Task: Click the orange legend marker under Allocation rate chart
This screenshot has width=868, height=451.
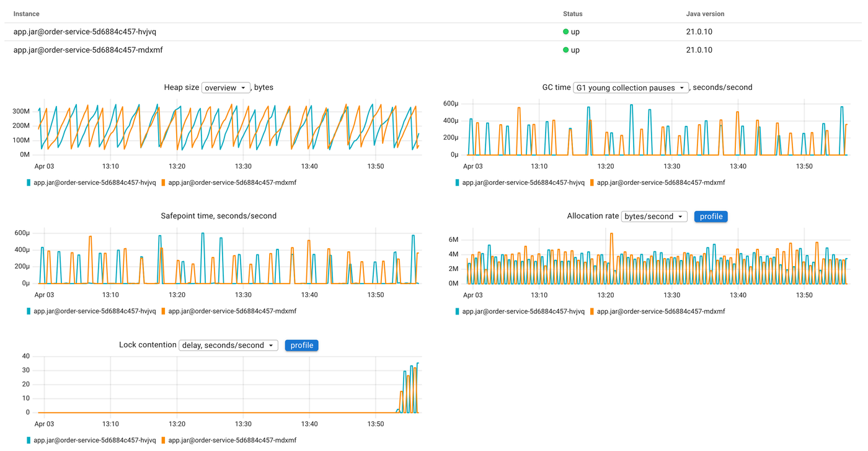Action: [591, 311]
